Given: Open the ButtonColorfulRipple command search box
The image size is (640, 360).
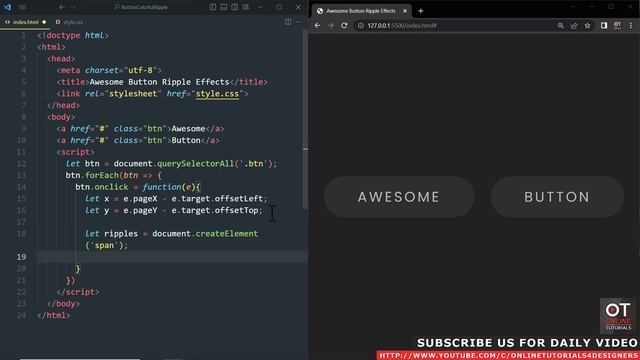Looking at the screenshot, I should [141, 7].
